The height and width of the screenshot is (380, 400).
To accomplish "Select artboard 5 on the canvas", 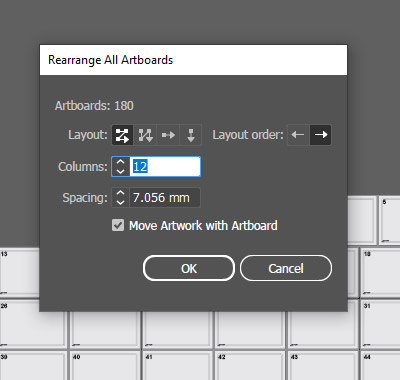I will 390,220.
